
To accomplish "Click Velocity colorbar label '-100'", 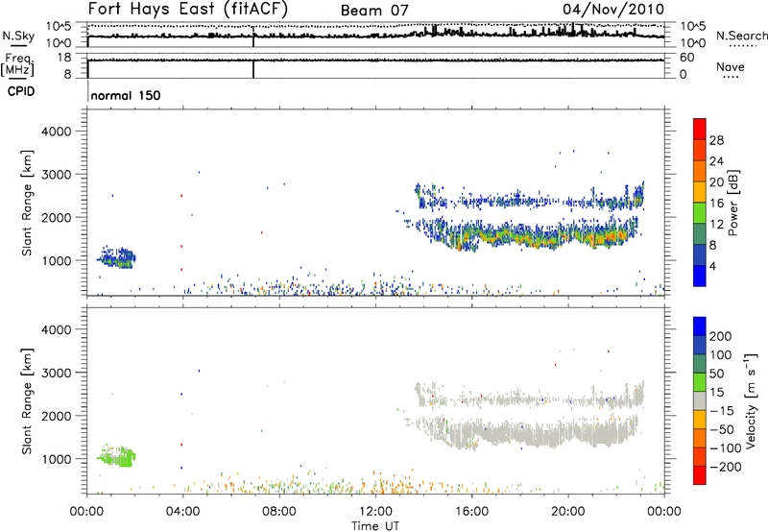I will [x=725, y=447].
